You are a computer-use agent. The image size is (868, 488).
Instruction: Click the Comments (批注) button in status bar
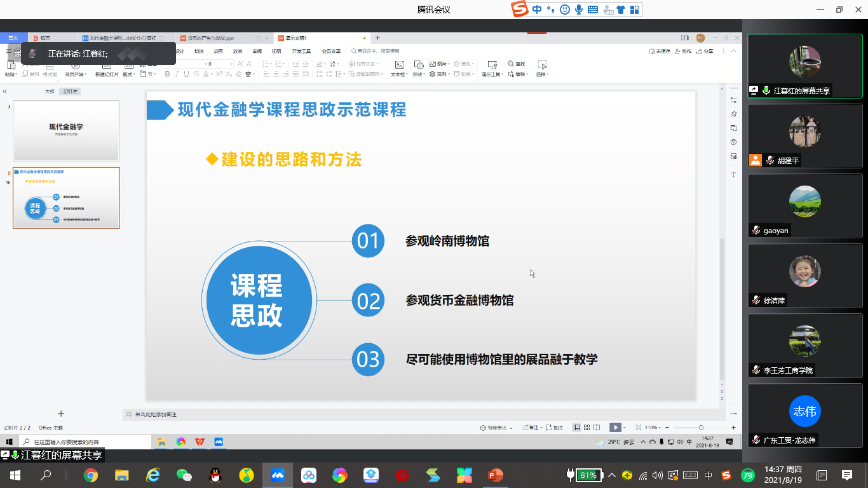(x=555, y=428)
